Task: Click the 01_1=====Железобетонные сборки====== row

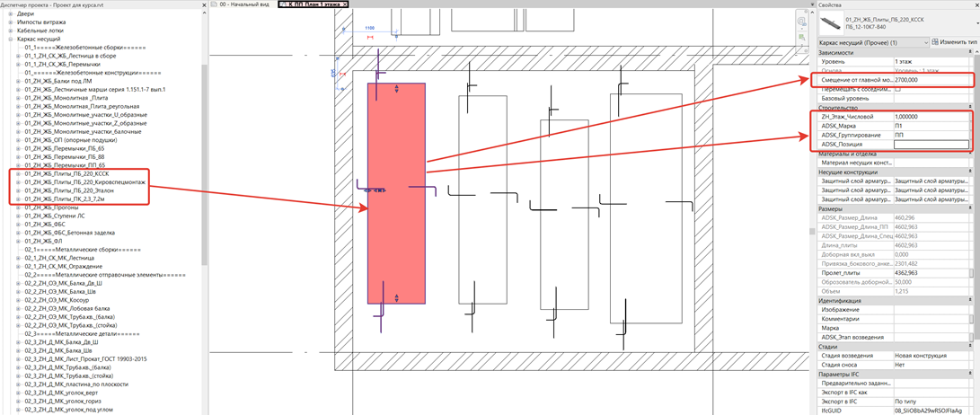Action: click(x=85, y=48)
